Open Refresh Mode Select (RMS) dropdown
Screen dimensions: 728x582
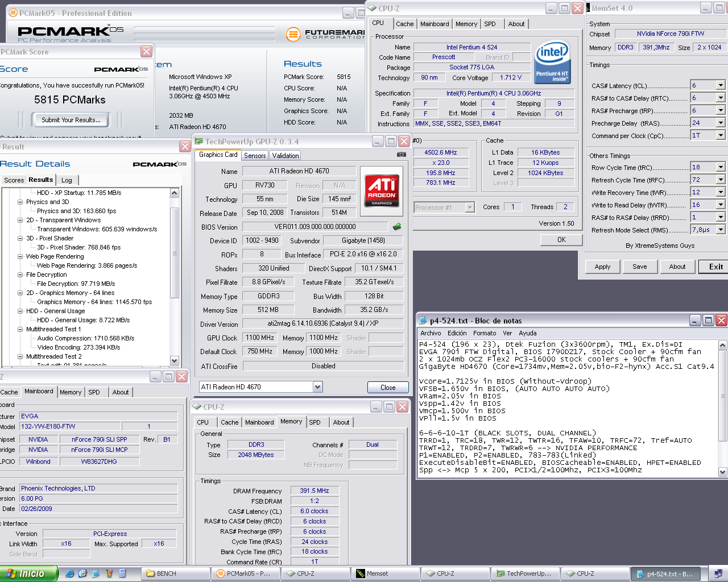pyautogui.click(x=721, y=230)
